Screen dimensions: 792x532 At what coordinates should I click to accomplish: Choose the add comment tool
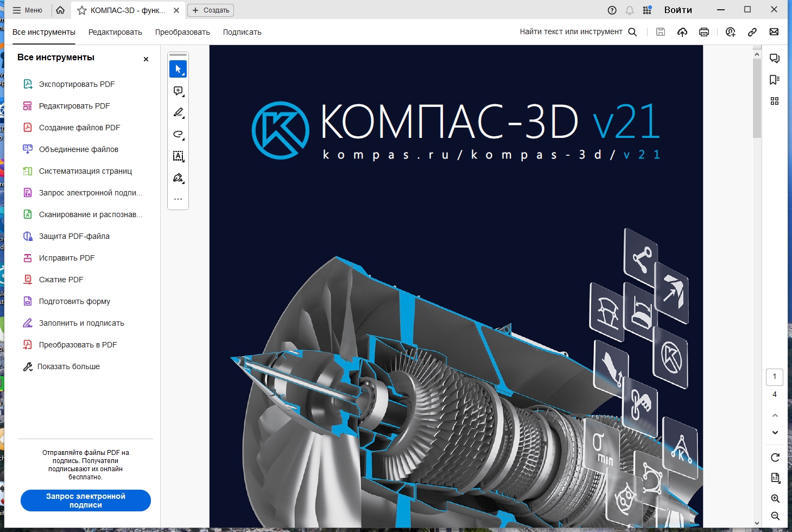(178, 91)
